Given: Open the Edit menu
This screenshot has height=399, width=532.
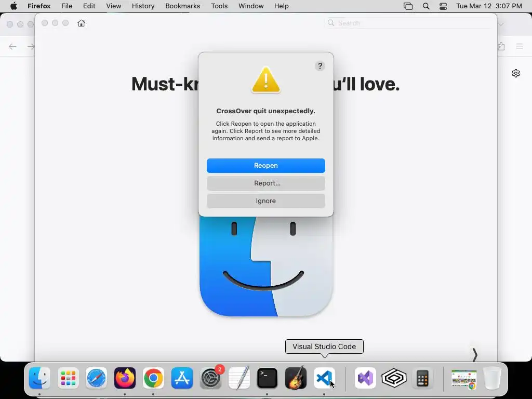Looking at the screenshot, I should click(89, 6).
